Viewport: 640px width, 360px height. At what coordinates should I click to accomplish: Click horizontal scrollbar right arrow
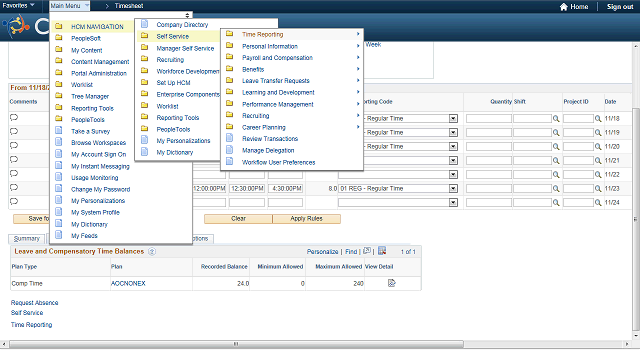click(x=628, y=344)
